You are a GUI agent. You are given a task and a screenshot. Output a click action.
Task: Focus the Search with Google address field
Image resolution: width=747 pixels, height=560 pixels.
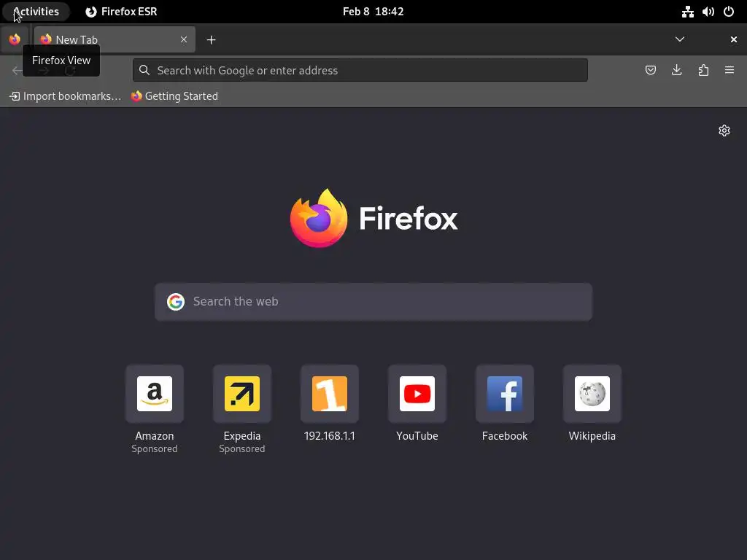pos(360,71)
